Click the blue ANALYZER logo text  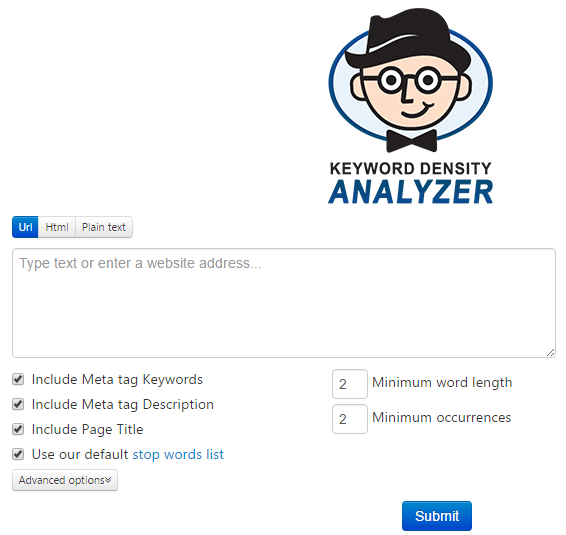(x=410, y=192)
